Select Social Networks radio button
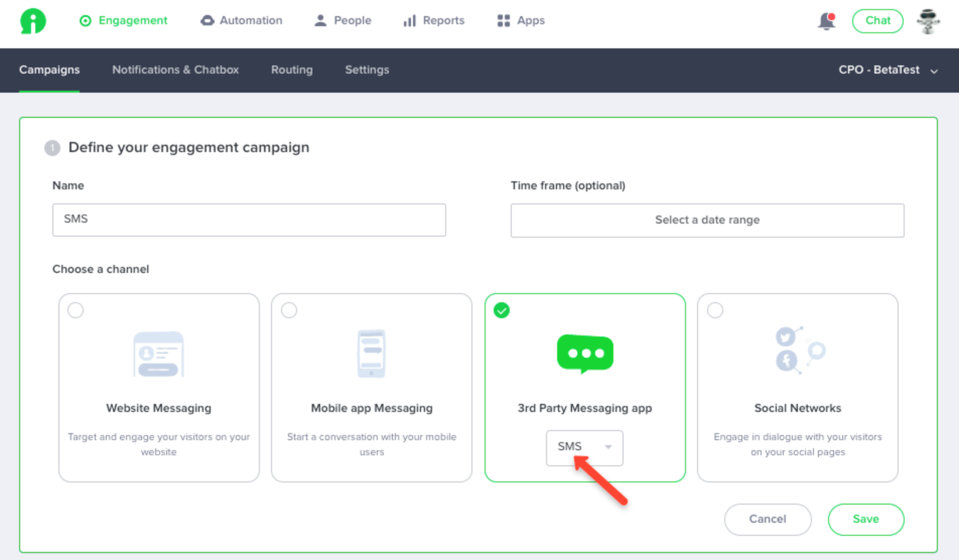The height and width of the screenshot is (560, 959). tap(715, 310)
